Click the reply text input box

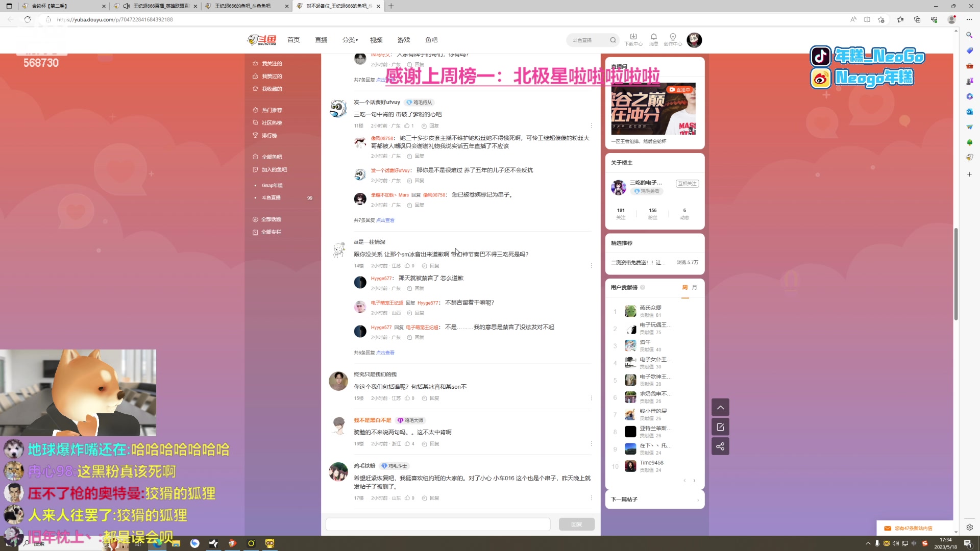coord(438,524)
